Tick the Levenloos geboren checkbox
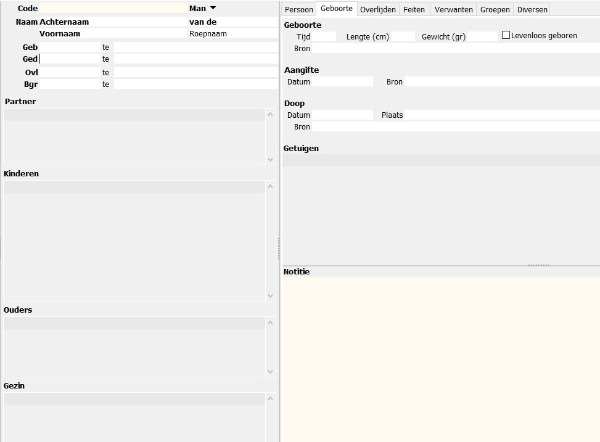This screenshot has width=600, height=442. pos(506,35)
